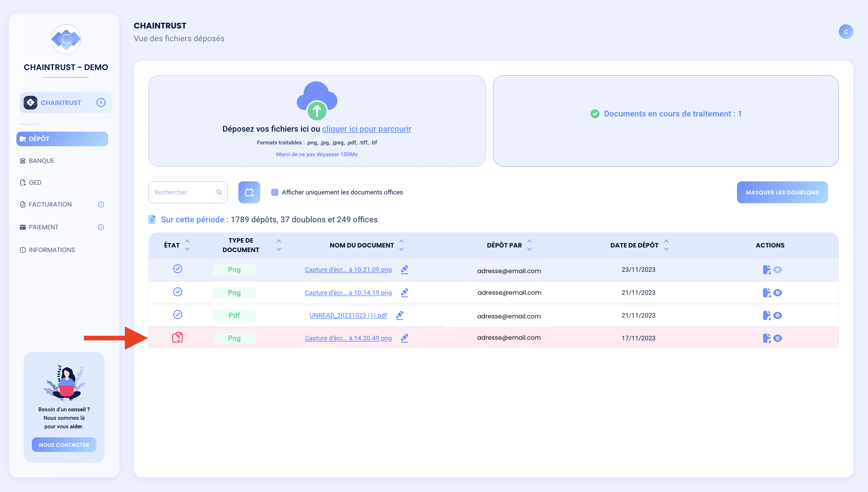The image size is (868, 492).
Task: View Capture d'écr... à 10.14.19.png with the eye icon
Action: [777, 293]
